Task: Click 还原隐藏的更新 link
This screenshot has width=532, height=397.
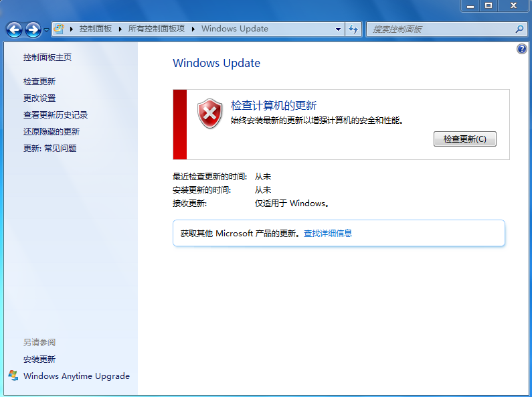Action: tap(52, 132)
